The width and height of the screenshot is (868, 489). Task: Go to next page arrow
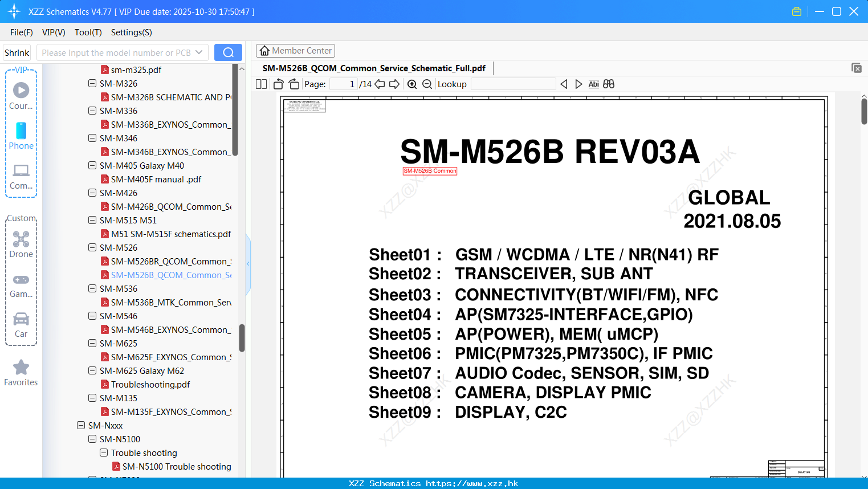[394, 84]
